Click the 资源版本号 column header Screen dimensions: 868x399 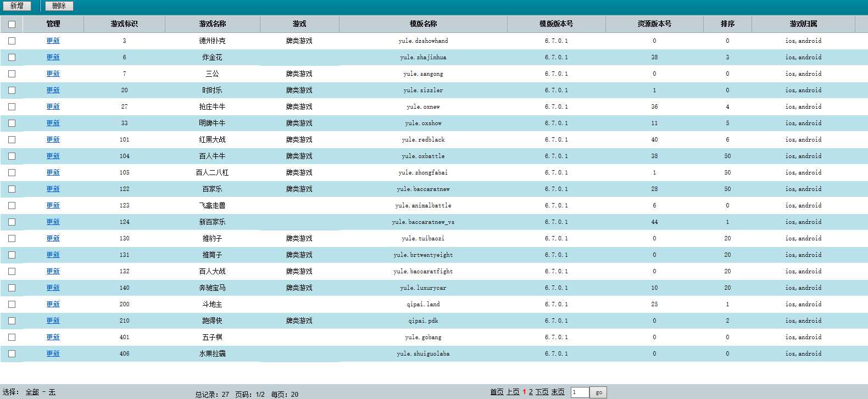pos(654,24)
